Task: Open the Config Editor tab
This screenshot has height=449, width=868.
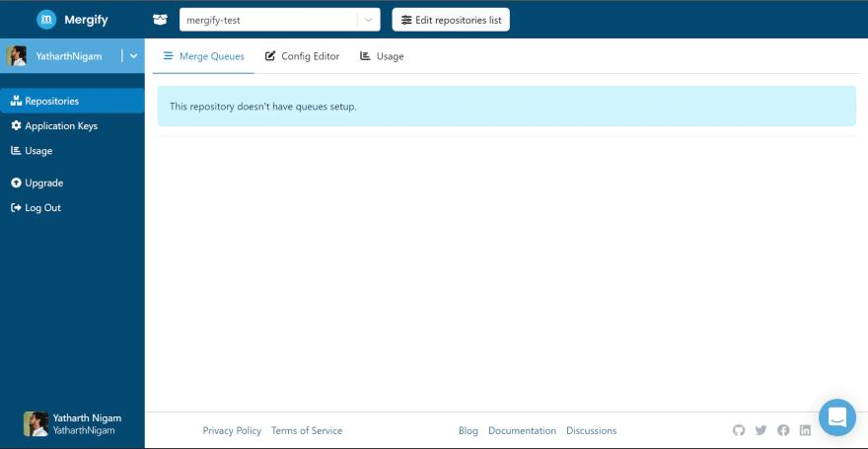Action: pos(302,56)
